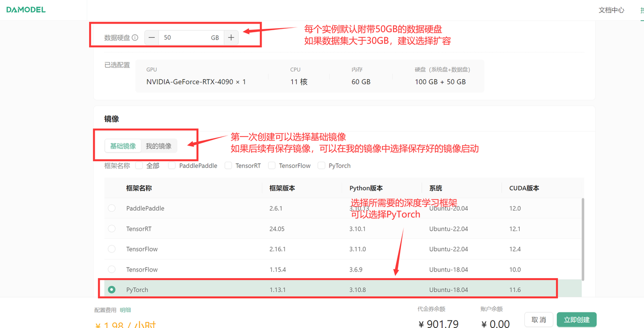Click the 立即创建 button

point(577,320)
